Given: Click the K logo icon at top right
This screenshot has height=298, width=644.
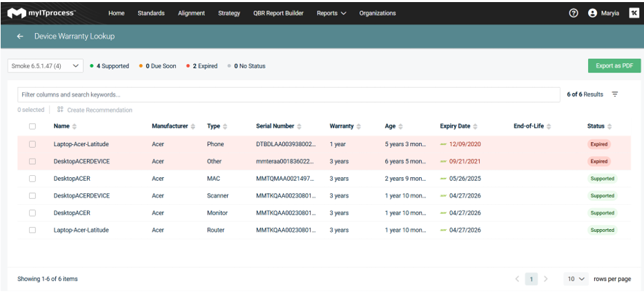Looking at the screenshot, I should 634,13.
